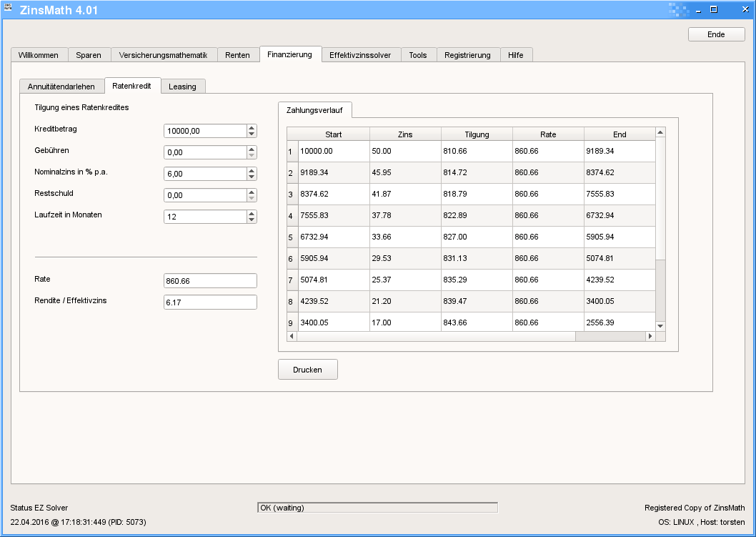Decrease Nominalzins with the down arrow
Viewport: 756px width, 537px height.
click(x=252, y=177)
